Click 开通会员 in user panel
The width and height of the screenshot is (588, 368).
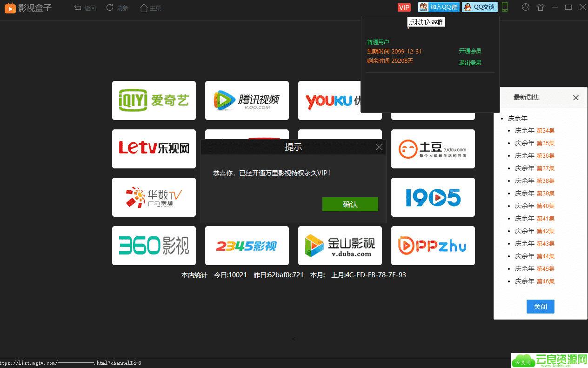pos(470,51)
